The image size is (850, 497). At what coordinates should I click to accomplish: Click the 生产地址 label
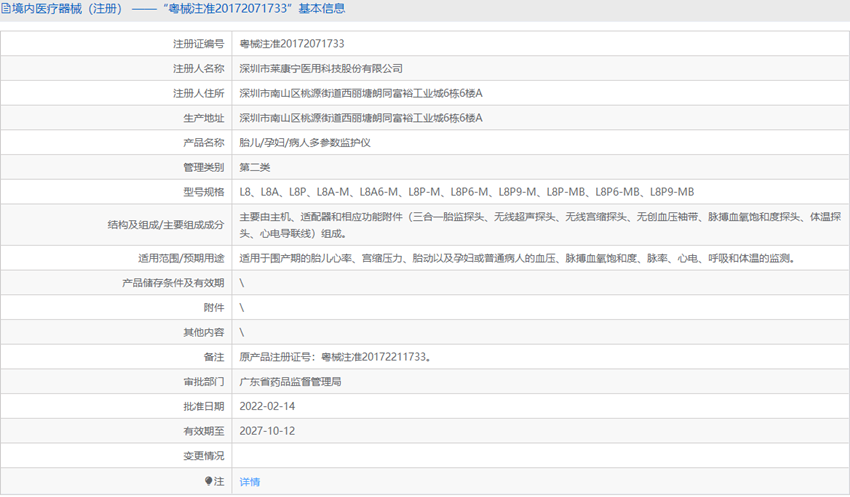coord(204,118)
